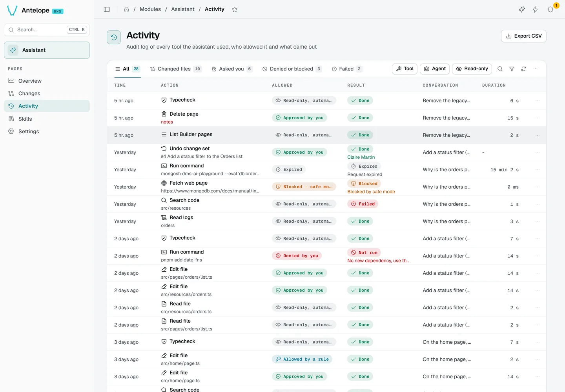Click the "Denied by you" badge
Image resolution: width=565 pixels, height=392 pixels.
(297, 256)
